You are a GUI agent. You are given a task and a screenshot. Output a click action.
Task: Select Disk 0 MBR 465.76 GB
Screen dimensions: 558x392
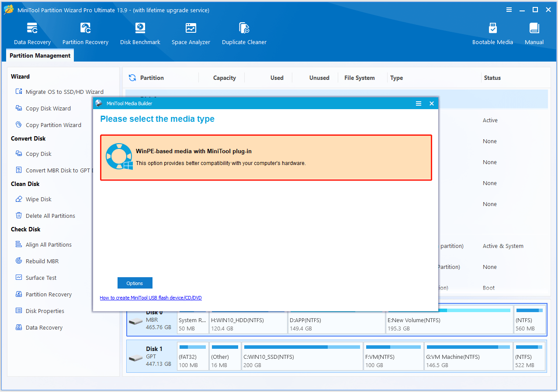pyautogui.click(x=152, y=320)
